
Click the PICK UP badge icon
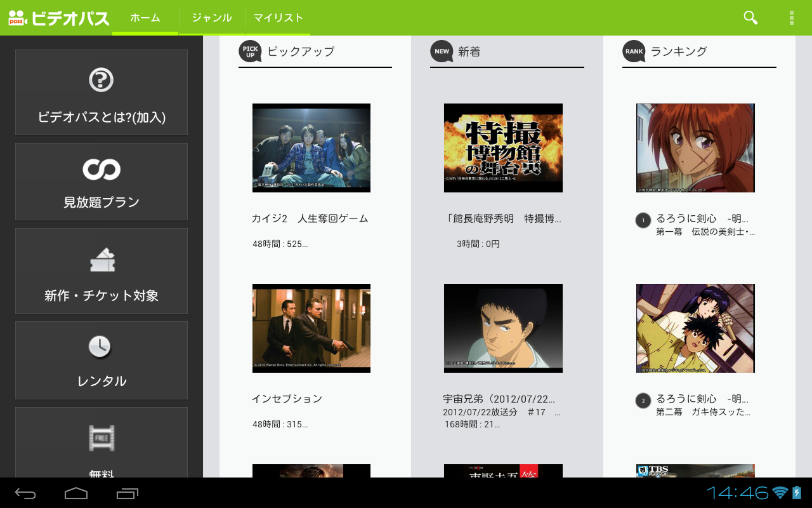tap(250, 51)
